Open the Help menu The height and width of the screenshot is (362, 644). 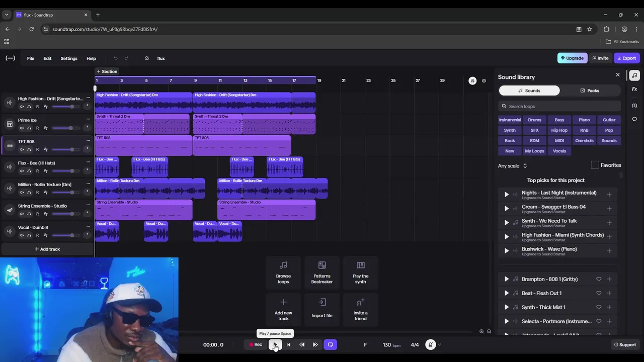(91, 58)
